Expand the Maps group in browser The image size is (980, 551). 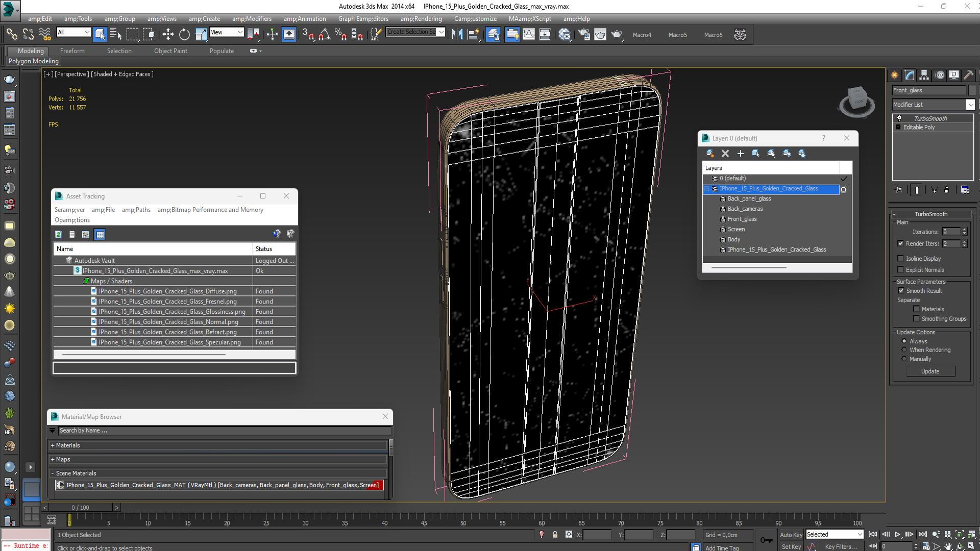tap(53, 460)
